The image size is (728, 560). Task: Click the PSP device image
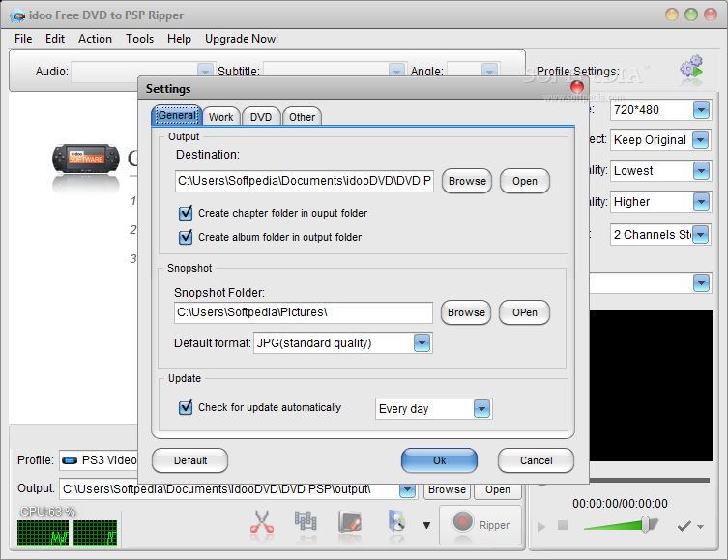[x=86, y=159]
